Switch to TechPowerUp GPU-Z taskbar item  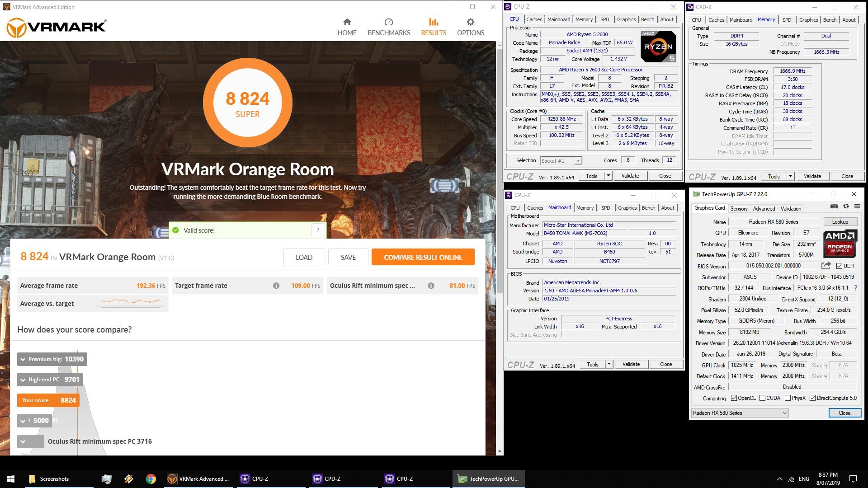[489, 479]
